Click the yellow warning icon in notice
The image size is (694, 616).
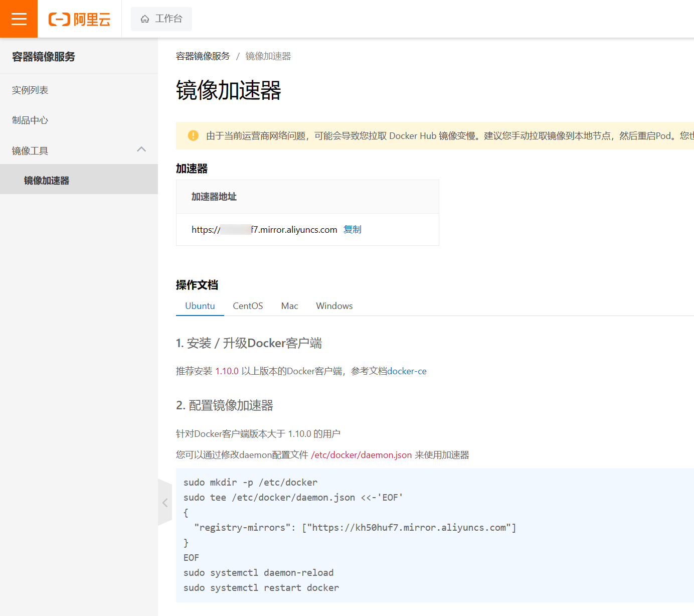point(193,135)
